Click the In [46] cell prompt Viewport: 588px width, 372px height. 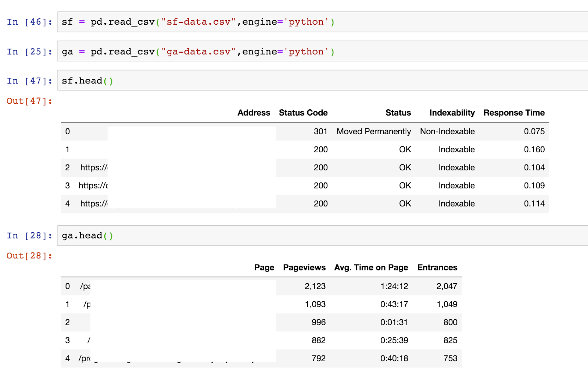point(29,22)
